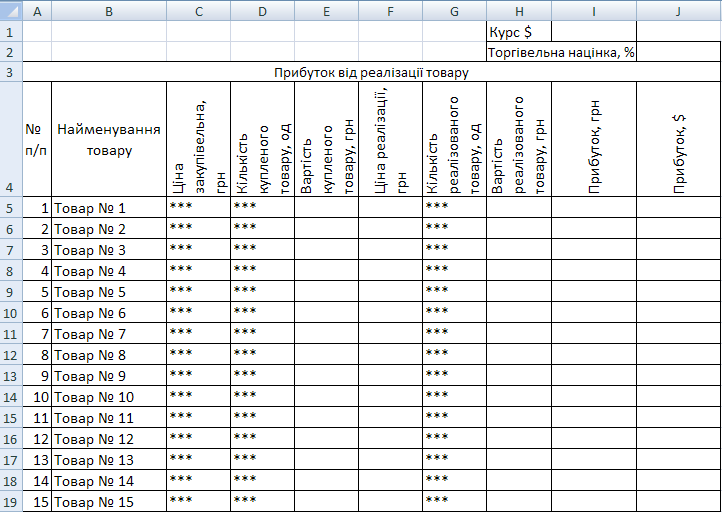Click the 'Ціна закупівельна, грн' header
Screen dimensions: 722x512
pyautogui.click(x=198, y=139)
